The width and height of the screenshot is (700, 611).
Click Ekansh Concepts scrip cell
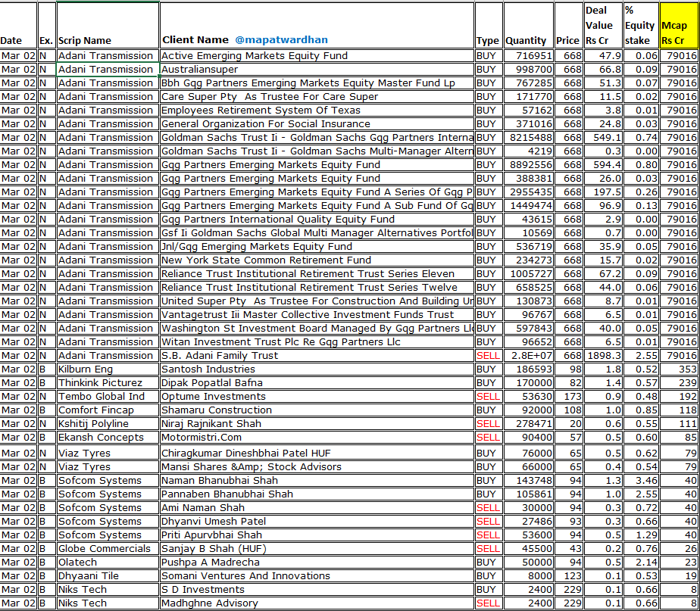tap(108, 438)
